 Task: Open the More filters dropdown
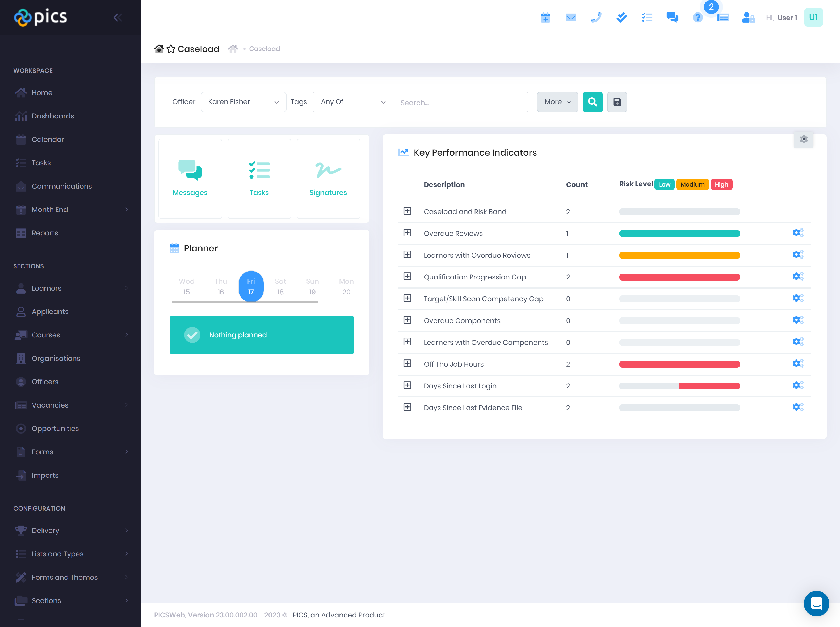tap(557, 102)
